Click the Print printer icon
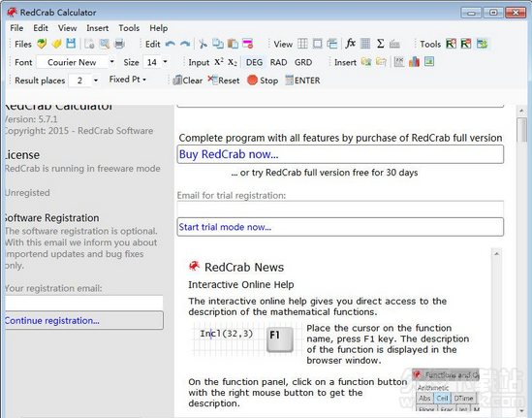The height and width of the screenshot is (418, 532). coord(119,44)
